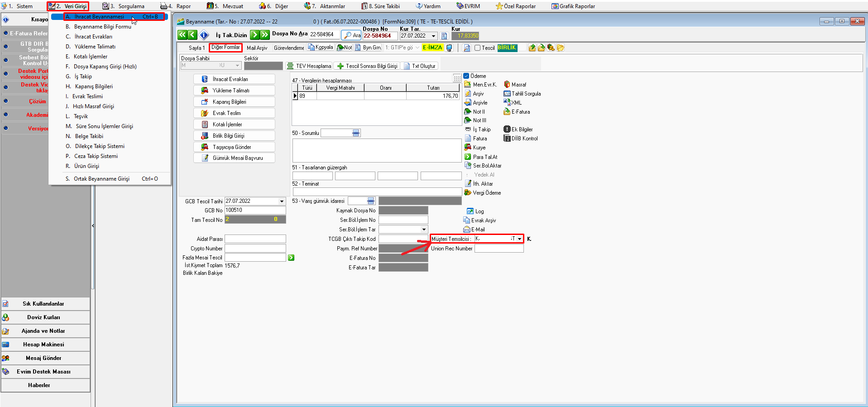Open the Kur Tar. date dropdown
Viewport: 868px width, 407px height.
pyautogui.click(x=434, y=36)
